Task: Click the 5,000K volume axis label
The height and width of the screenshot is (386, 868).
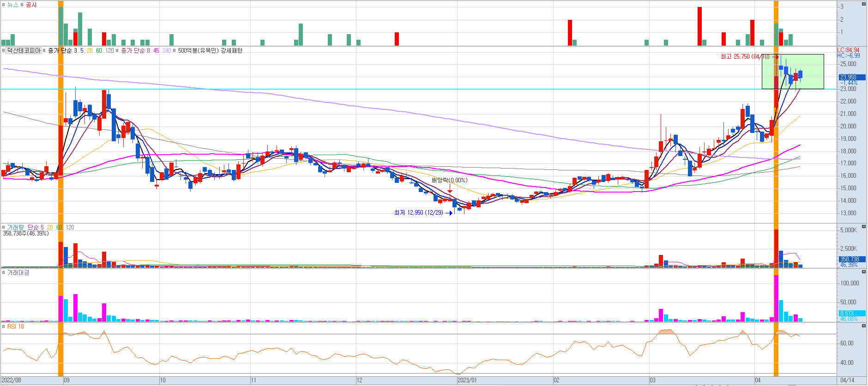Action: click(849, 230)
